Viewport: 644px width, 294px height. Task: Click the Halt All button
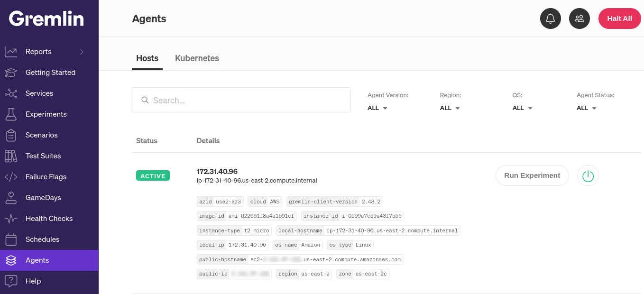(619, 18)
